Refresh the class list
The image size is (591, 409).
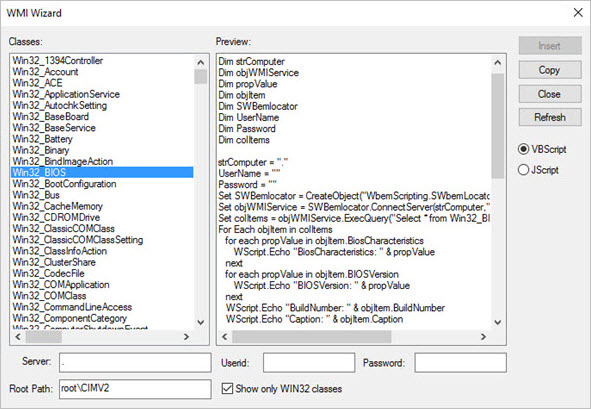[550, 117]
